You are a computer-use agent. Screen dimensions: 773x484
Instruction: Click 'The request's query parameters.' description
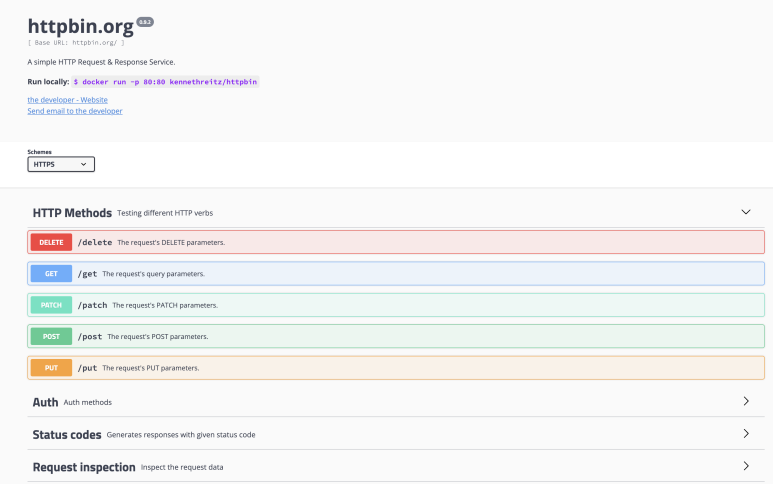point(153,274)
